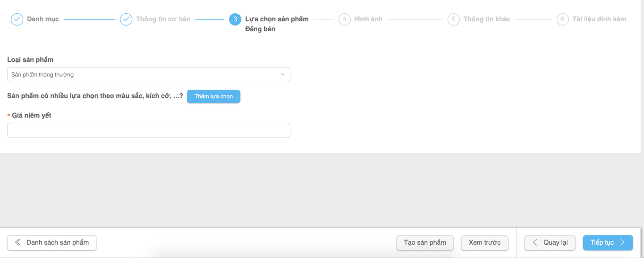Screen dimensions: 644x258
Task: Click left arrow icon on Quay lại
Action: coord(535,242)
